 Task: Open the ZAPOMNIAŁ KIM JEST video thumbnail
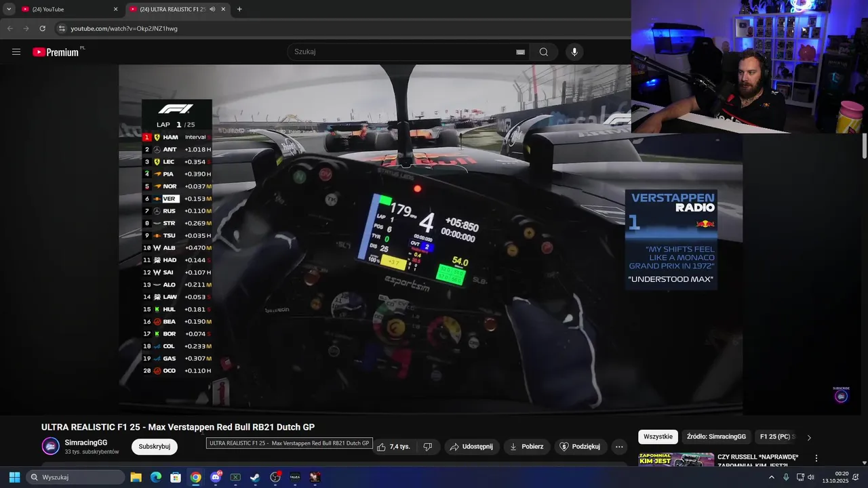coord(676,460)
